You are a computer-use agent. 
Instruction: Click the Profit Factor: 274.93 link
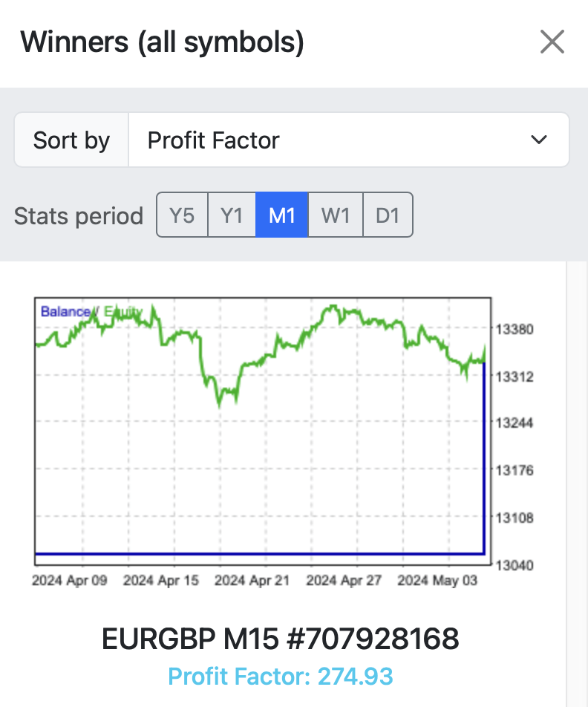click(x=280, y=677)
